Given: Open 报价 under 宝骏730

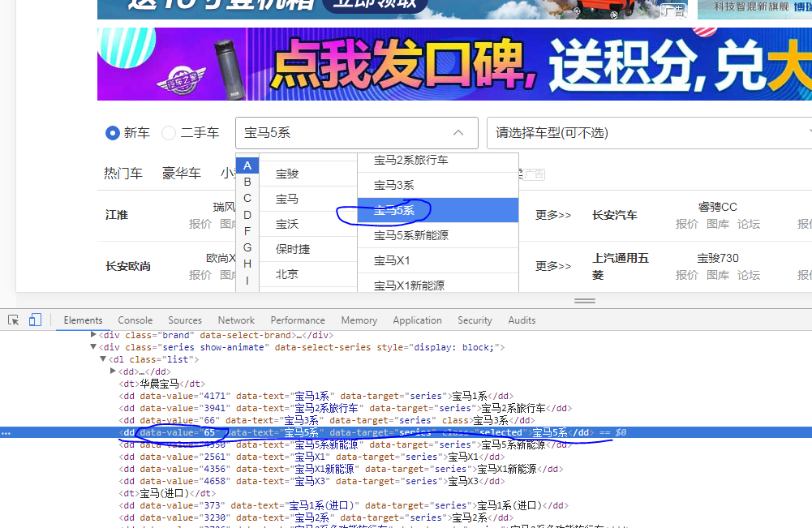Looking at the screenshot, I should tap(687, 276).
